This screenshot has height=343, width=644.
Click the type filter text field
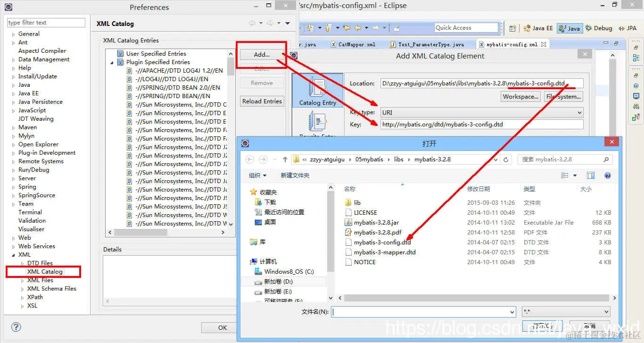pos(46,23)
